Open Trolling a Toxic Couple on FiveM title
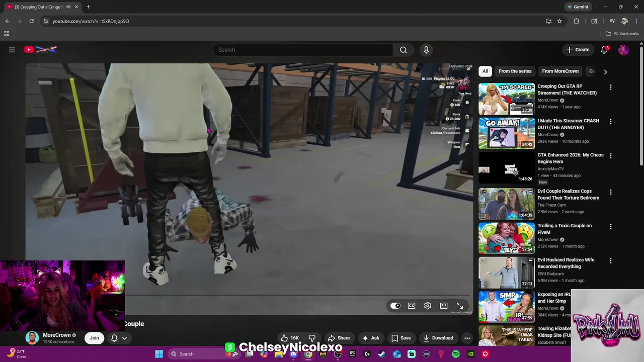644x362 pixels. (565, 229)
